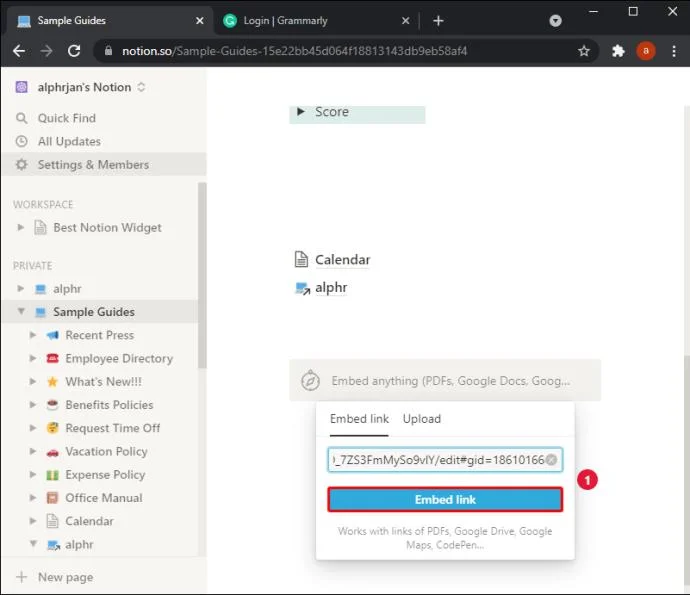Clear the URL field with the x icon
The image size is (690, 595).
click(x=551, y=460)
